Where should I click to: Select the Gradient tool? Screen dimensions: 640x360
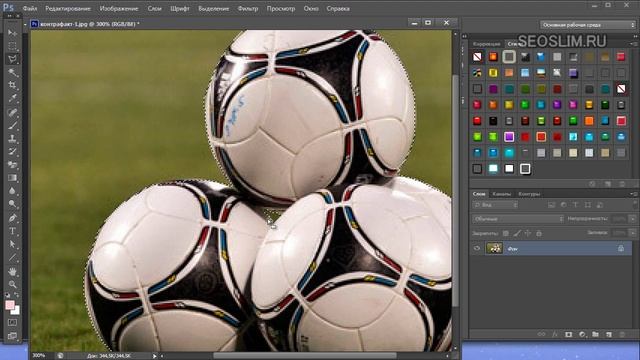click(12, 178)
